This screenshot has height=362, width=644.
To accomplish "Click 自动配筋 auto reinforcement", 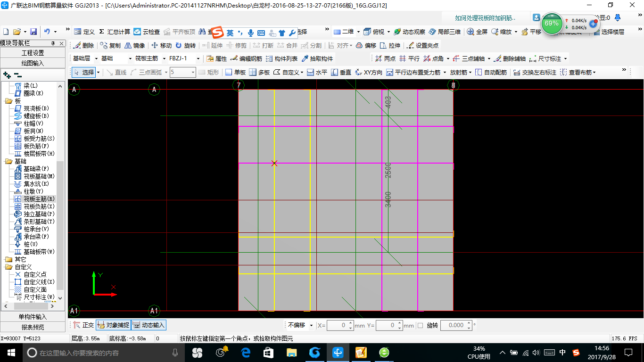I will (491, 72).
